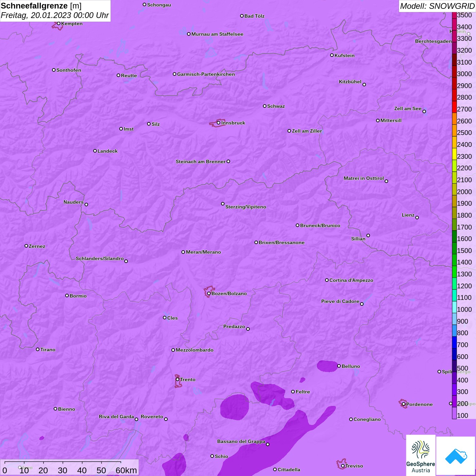The image size is (476, 476).
Task: Click the 'Mittersill' map label
Action: click(391, 120)
